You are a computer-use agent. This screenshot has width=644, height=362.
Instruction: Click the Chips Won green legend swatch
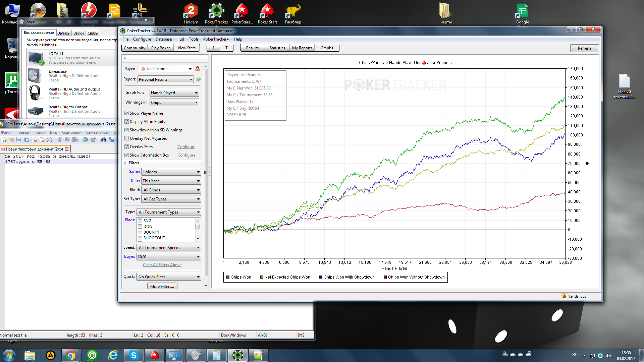228,277
